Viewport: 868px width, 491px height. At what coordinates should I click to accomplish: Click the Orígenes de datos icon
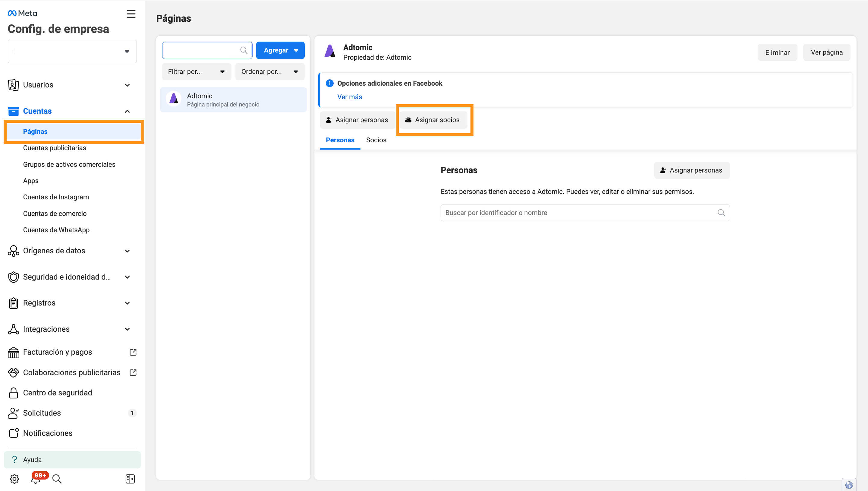pos(13,251)
